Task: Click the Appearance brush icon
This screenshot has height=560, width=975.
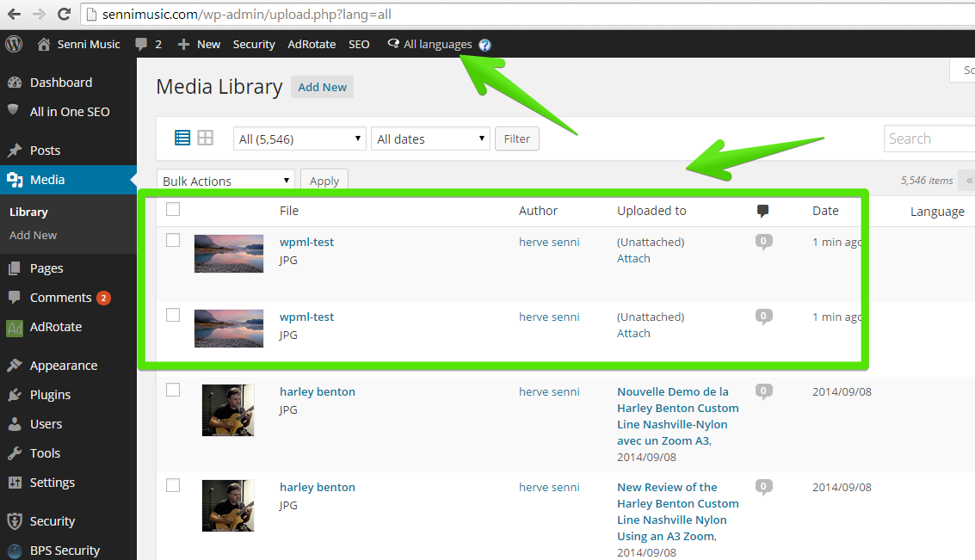Action: [x=15, y=366]
